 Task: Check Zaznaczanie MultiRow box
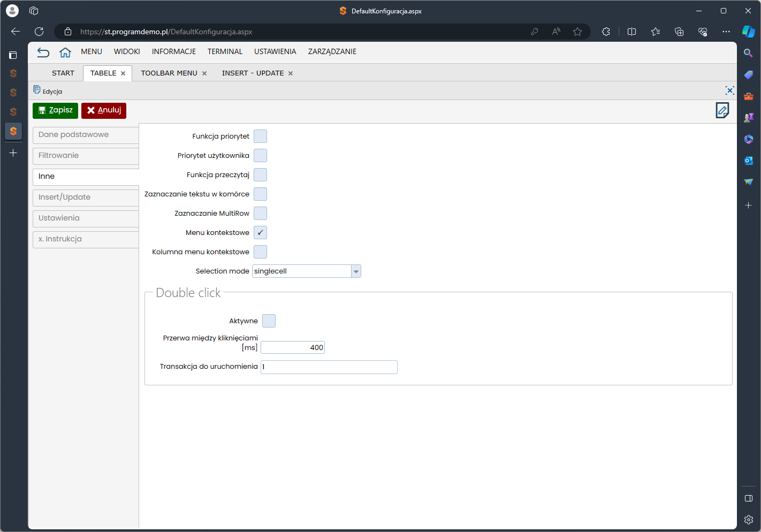coord(260,214)
